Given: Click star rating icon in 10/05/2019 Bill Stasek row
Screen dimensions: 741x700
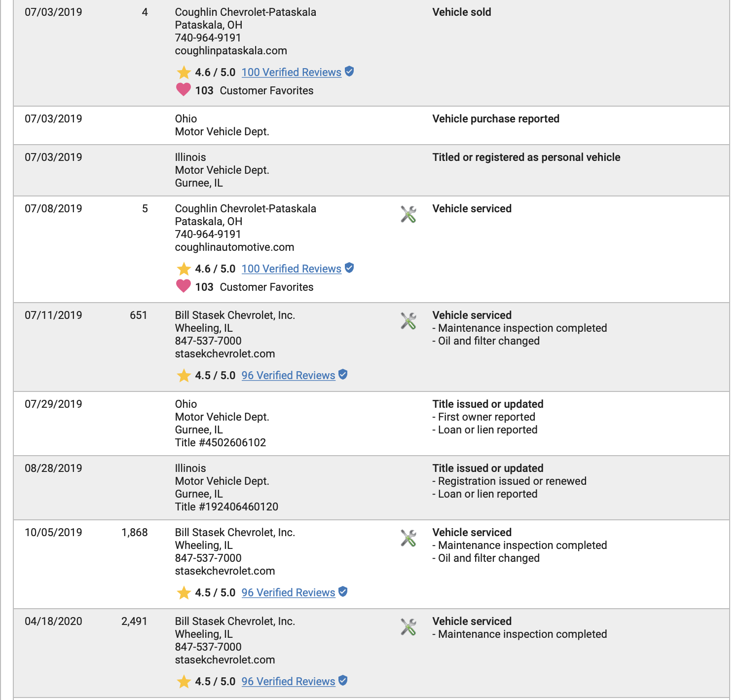Looking at the screenshot, I should coord(184,592).
